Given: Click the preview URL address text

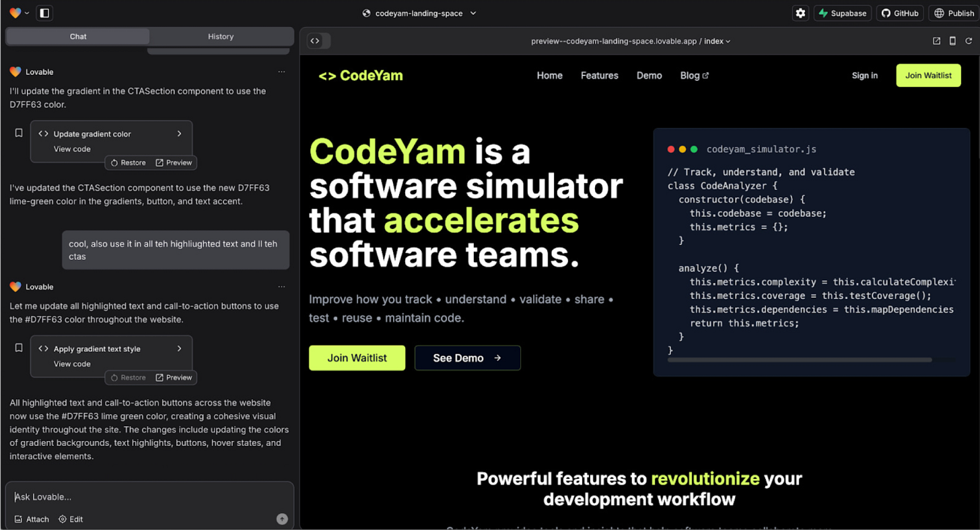Looking at the screenshot, I should pyautogui.click(x=614, y=41).
